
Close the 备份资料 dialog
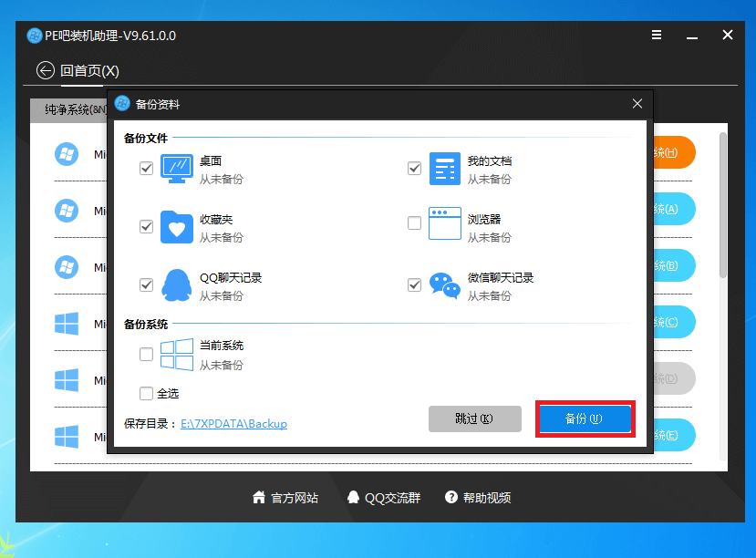coord(637,104)
